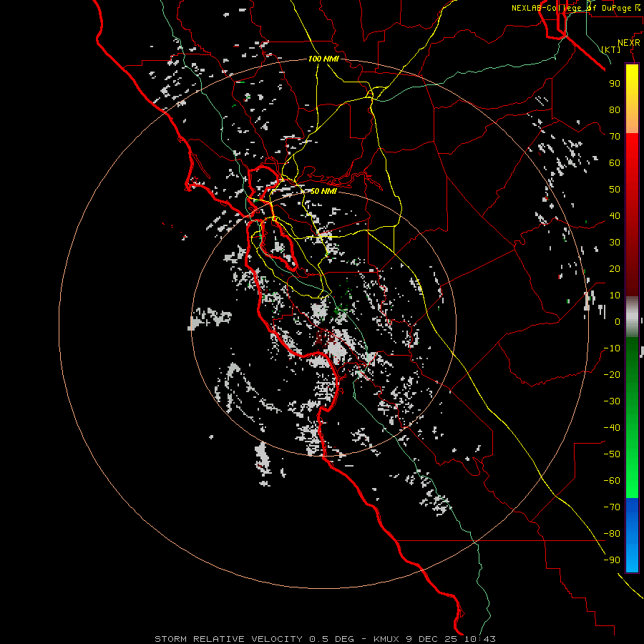Click the yellow top segment of velocity color bar

pyautogui.click(x=632, y=99)
